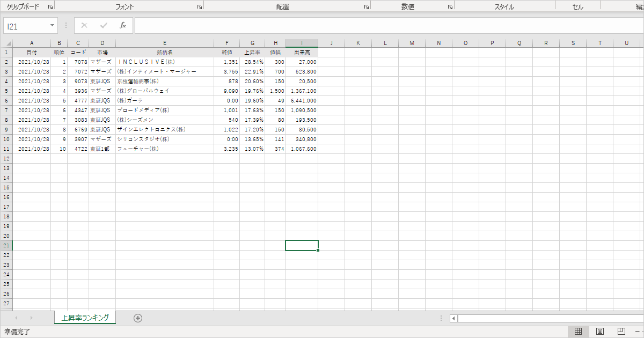
Task: Click rate cell 28.54%
Action: (x=252, y=62)
